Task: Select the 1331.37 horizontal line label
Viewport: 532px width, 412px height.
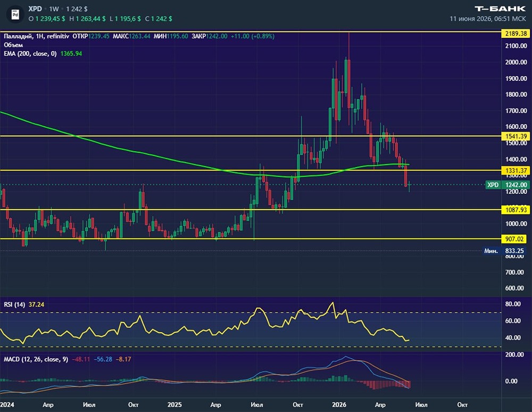Action: (516, 170)
